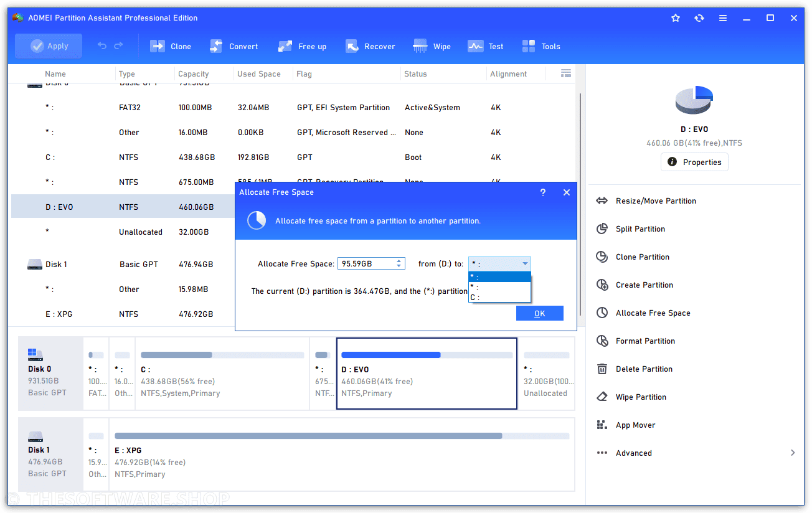This screenshot has height=513, width=812.
Task: Select the Unallocated 32.00GB row
Action: pyautogui.click(x=123, y=232)
